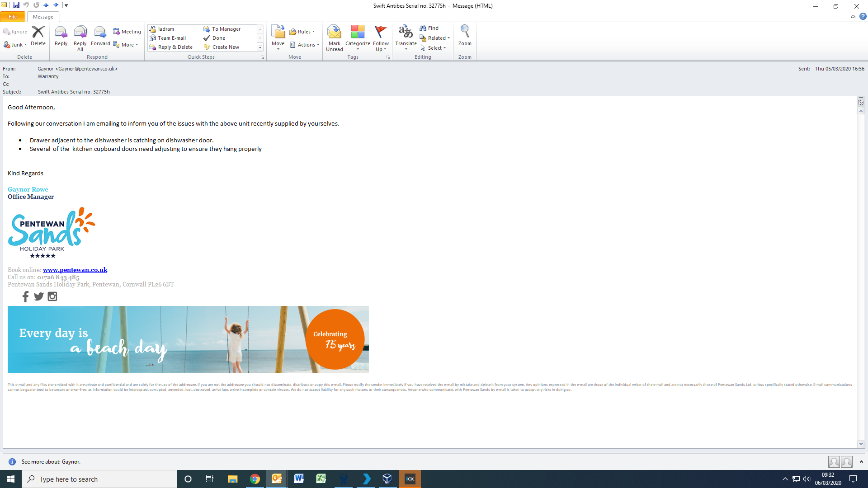868x488 pixels.
Task: Select the Message ribbon tab
Action: click(43, 17)
